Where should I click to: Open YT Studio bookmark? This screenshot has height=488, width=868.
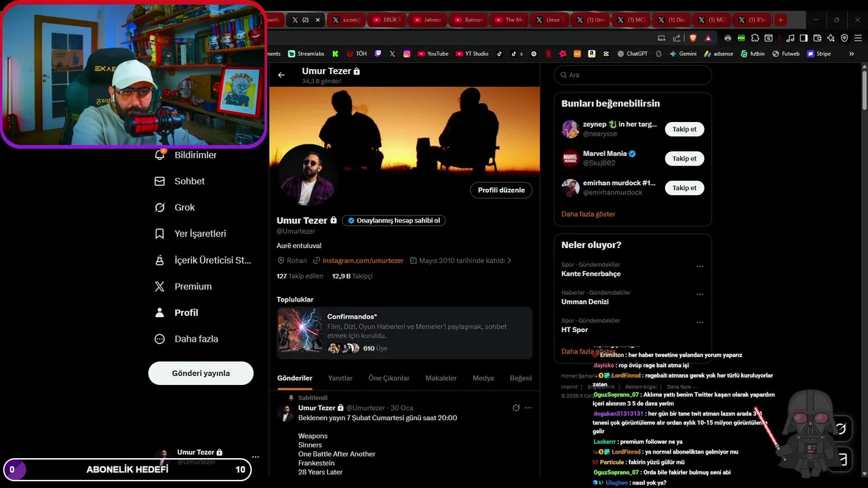[472, 54]
